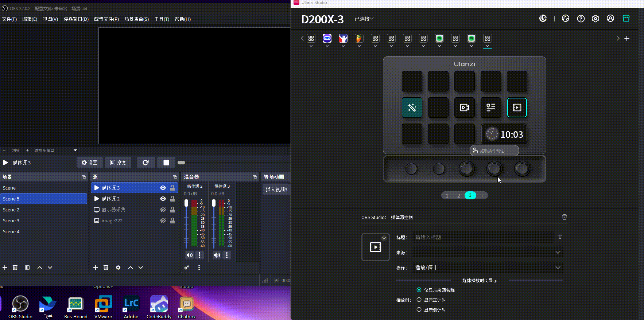Image resolution: width=644 pixels, height=320 pixels.
Task: Expand the 已连接 connection dropdown
Action: click(x=364, y=19)
